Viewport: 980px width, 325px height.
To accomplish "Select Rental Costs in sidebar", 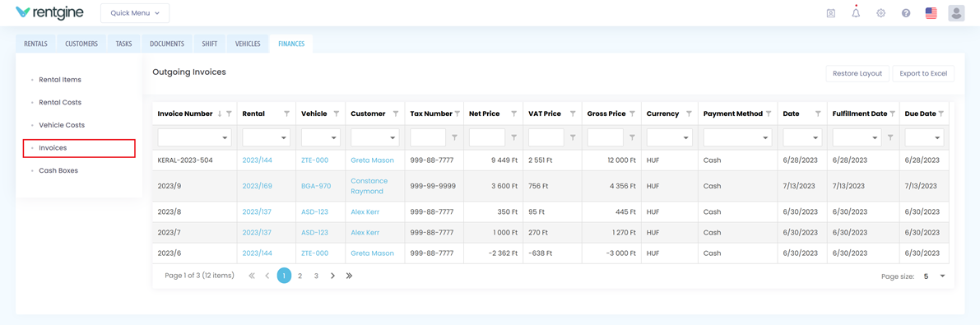I will click(60, 102).
